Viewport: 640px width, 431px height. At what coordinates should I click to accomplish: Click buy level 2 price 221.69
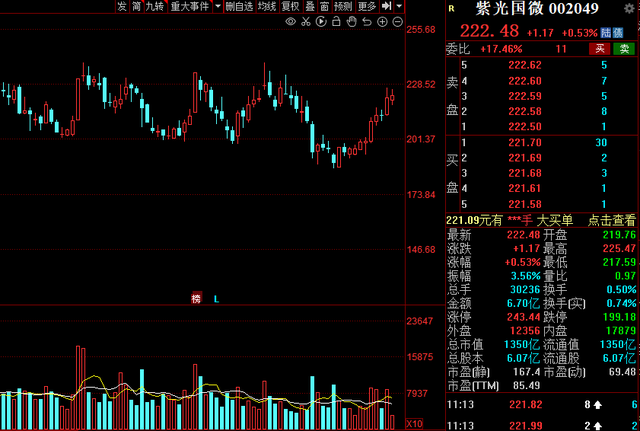(x=524, y=158)
